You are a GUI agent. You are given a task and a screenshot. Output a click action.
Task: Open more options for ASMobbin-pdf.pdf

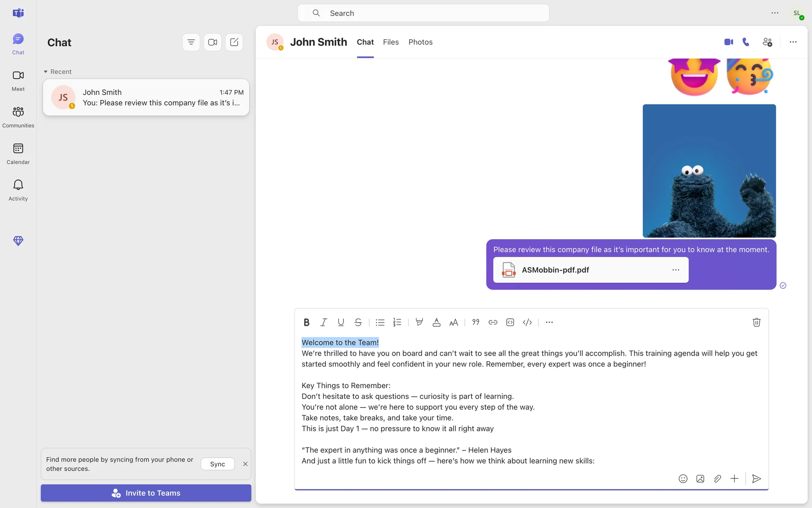point(676,270)
